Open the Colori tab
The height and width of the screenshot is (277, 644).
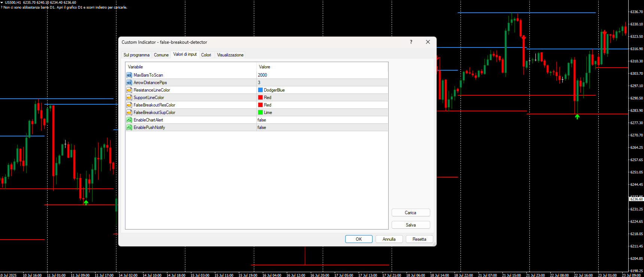206,55
